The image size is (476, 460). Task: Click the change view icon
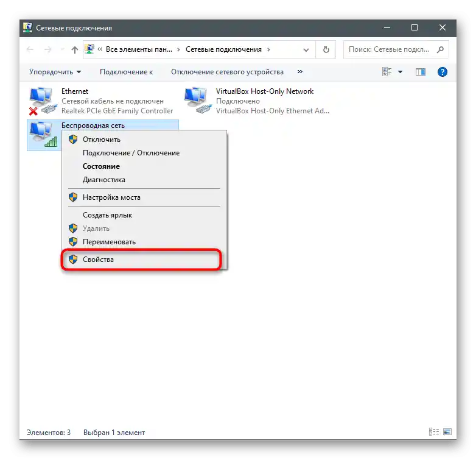(387, 72)
